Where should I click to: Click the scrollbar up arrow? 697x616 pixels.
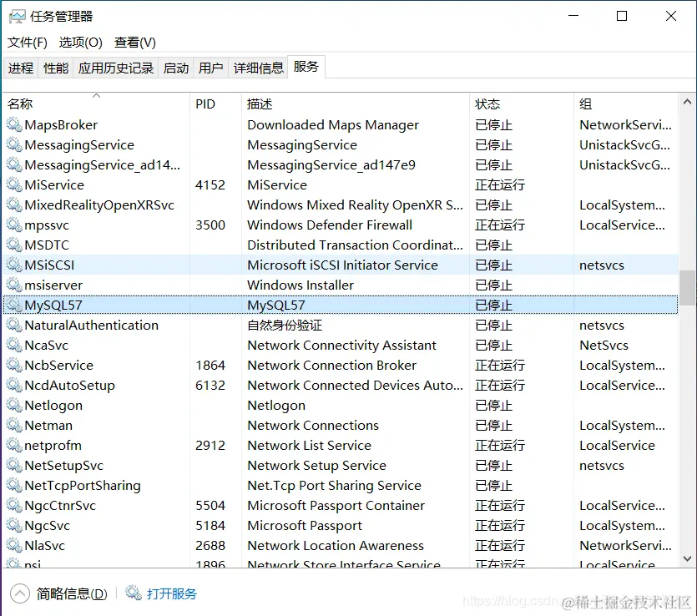(687, 102)
